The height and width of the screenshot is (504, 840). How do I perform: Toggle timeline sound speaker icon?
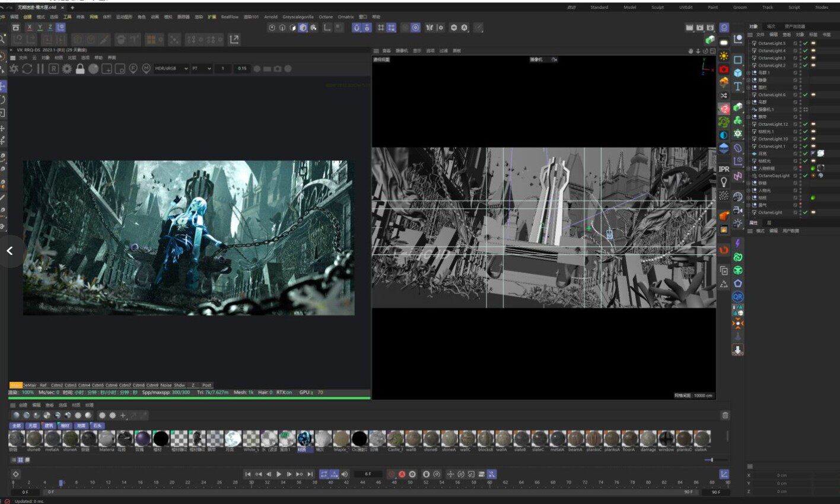[x=345, y=474]
